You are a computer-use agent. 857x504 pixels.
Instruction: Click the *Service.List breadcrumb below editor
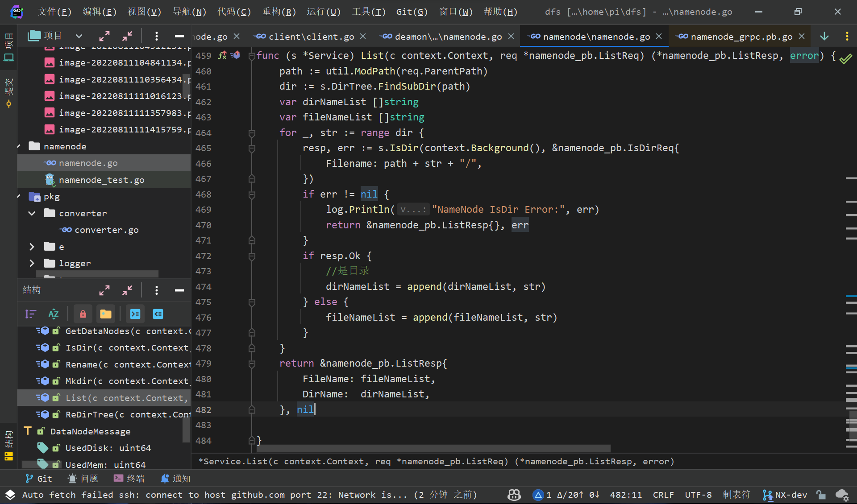(x=436, y=461)
